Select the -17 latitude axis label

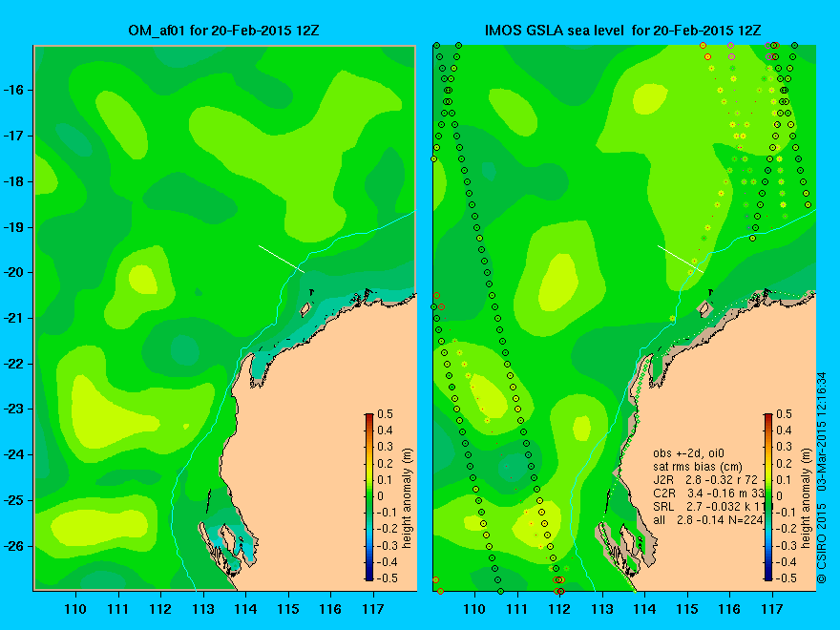12,136
